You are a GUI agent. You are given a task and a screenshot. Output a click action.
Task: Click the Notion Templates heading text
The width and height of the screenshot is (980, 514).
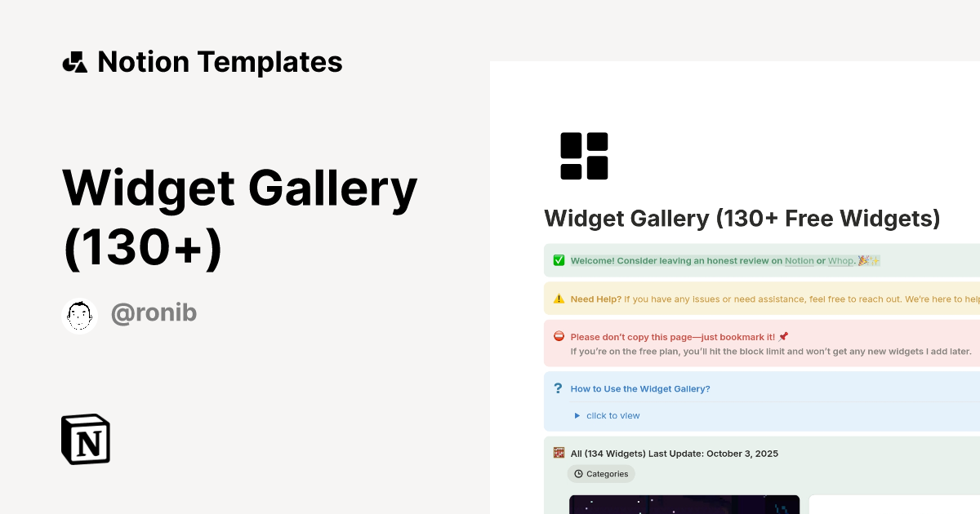pyautogui.click(x=220, y=61)
